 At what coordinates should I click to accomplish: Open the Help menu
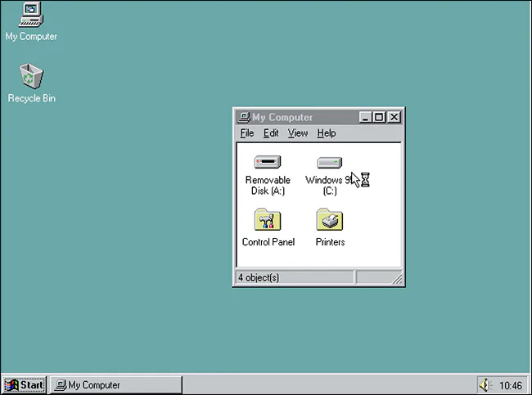pyautogui.click(x=327, y=133)
